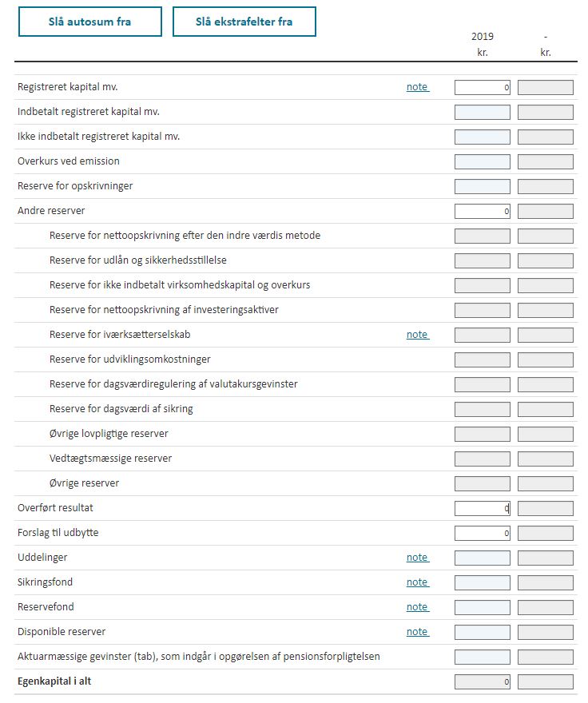The height and width of the screenshot is (703, 588).
Task: Open note link for Registreret kapital mv.
Action: [417, 87]
